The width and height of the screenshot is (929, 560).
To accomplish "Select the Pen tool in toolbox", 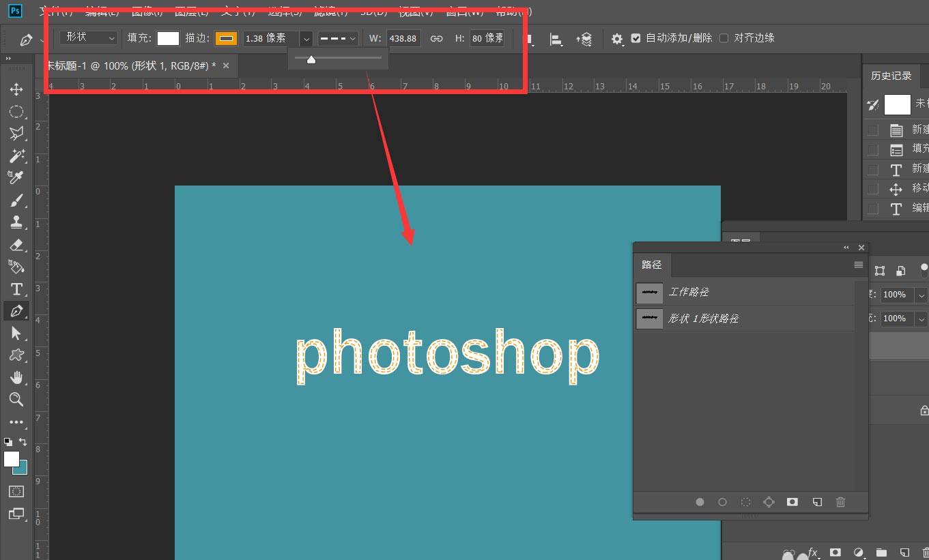I will point(16,311).
